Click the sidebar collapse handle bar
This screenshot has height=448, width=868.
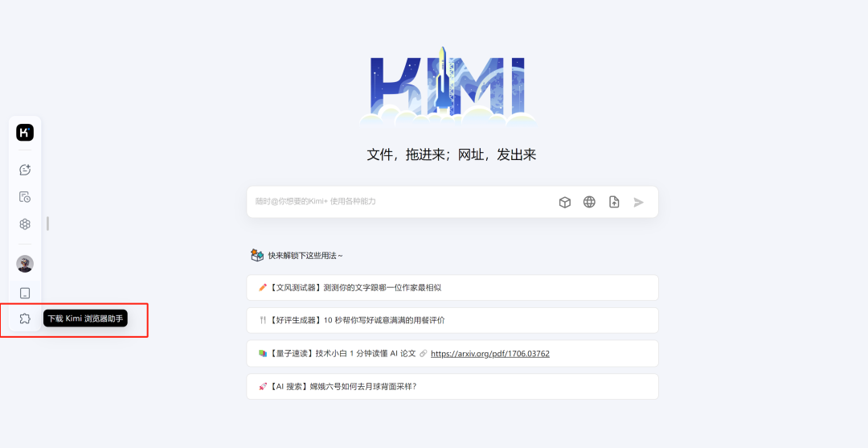click(48, 224)
